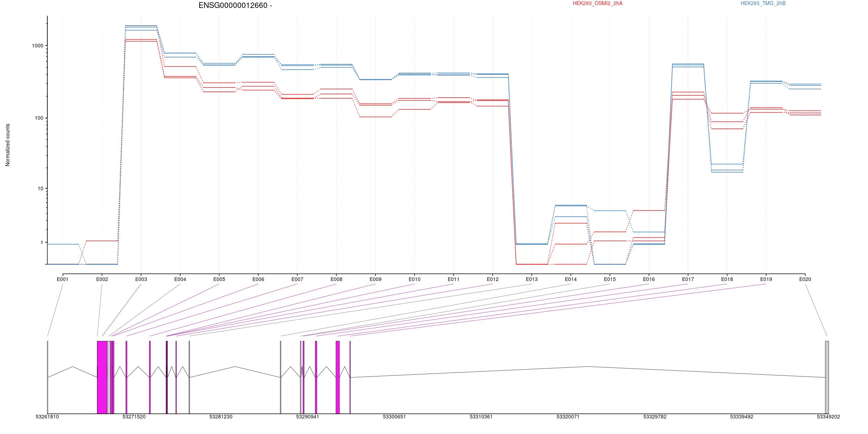Click genomic coordinate 53329782
This screenshot has width=868, height=434.
(x=655, y=417)
